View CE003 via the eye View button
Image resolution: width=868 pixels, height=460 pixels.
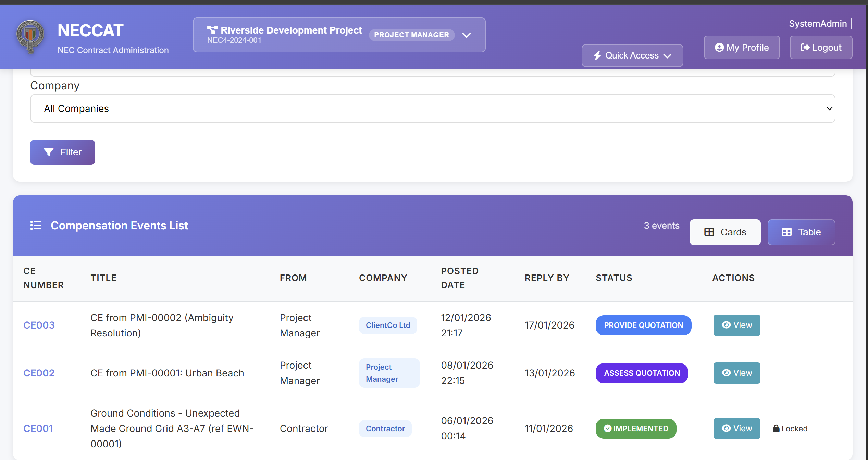[736, 325]
